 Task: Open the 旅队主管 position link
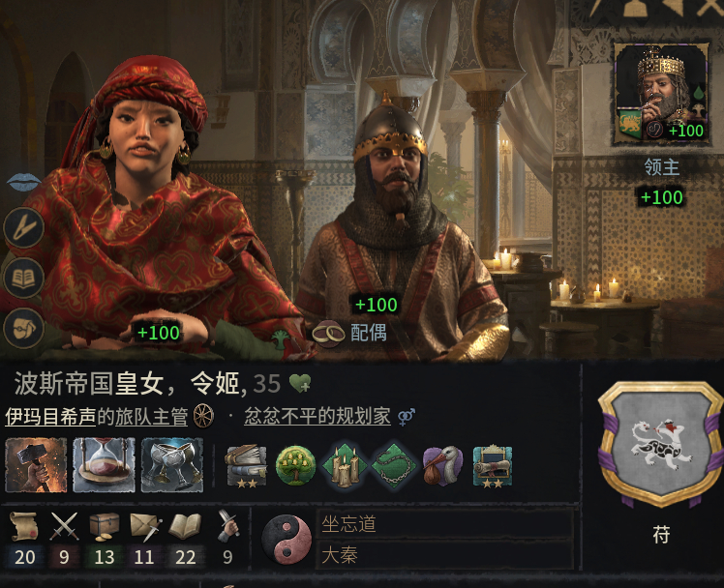point(151,417)
